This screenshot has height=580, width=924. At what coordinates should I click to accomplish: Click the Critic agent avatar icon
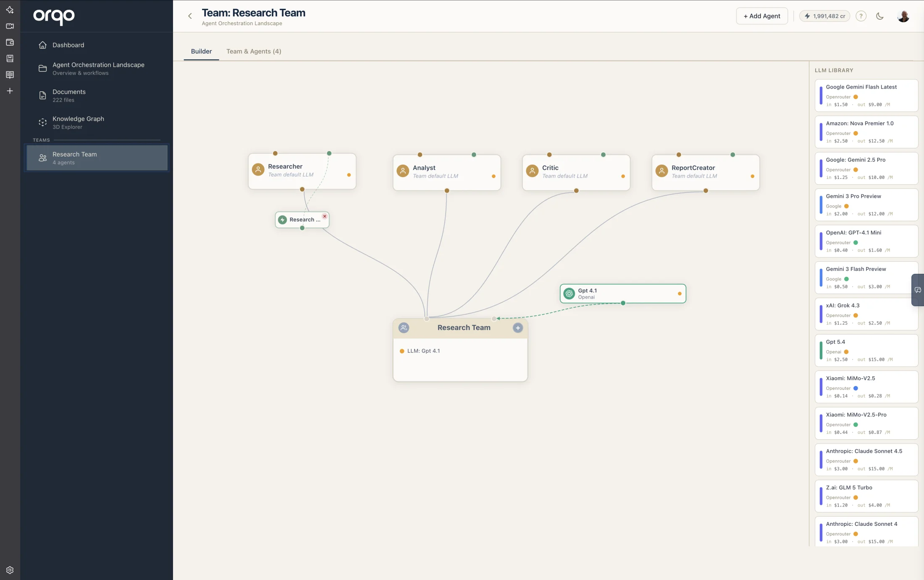coord(532,171)
